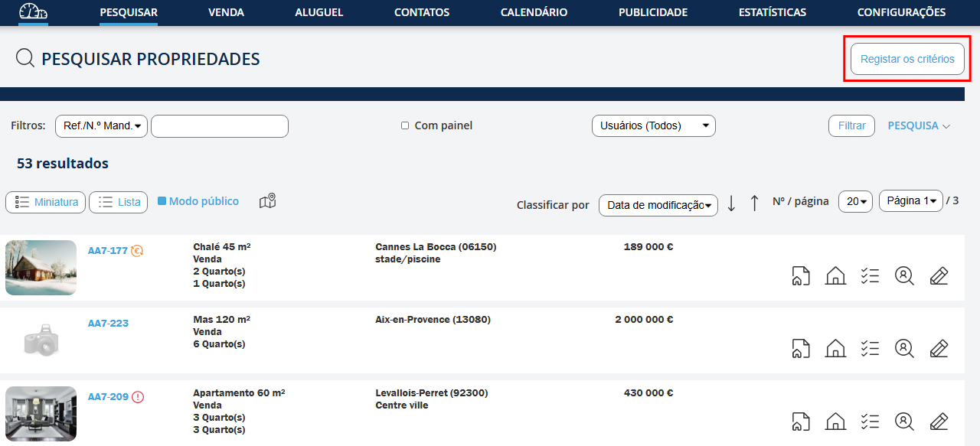Open the 'Data de modificação' sort dropdown

click(658, 205)
